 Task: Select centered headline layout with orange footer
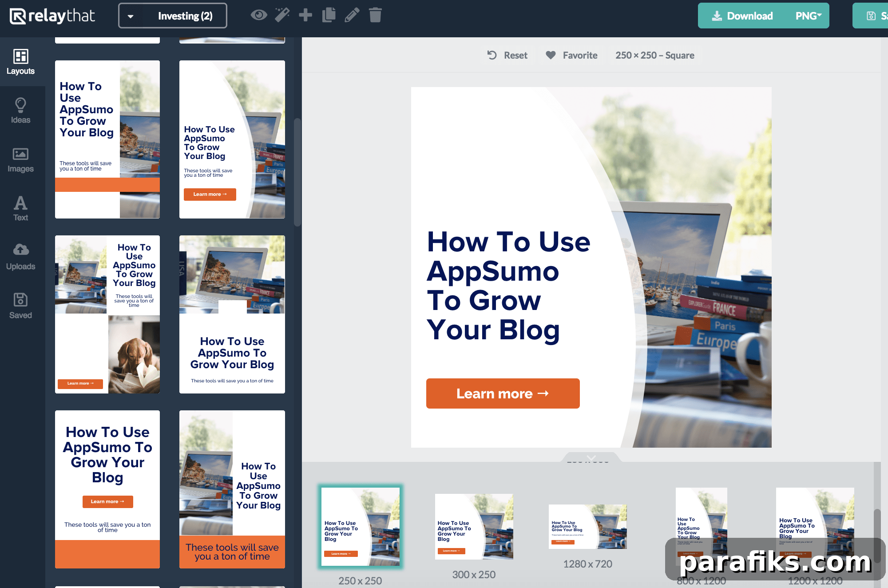[107, 489]
